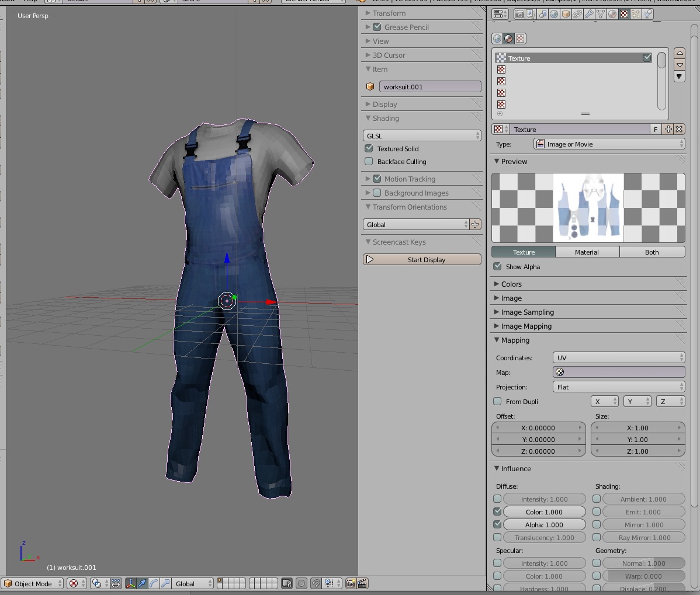
Task: Click the diffuse Color 1.000 slider
Action: tap(544, 512)
